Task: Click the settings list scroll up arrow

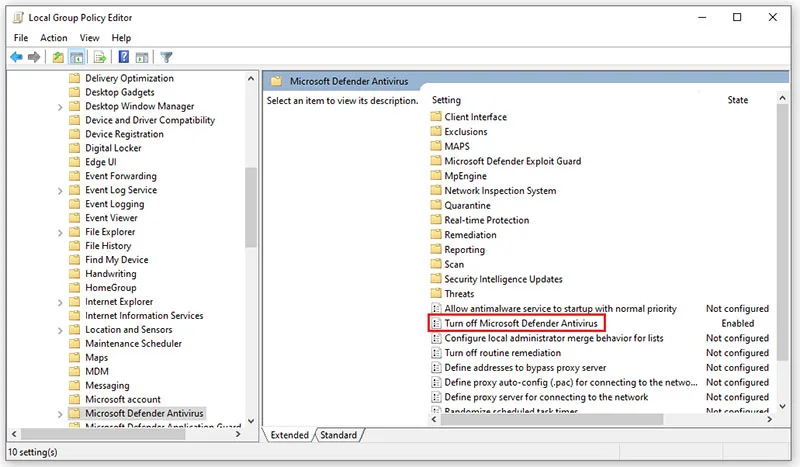Action: [782, 97]
